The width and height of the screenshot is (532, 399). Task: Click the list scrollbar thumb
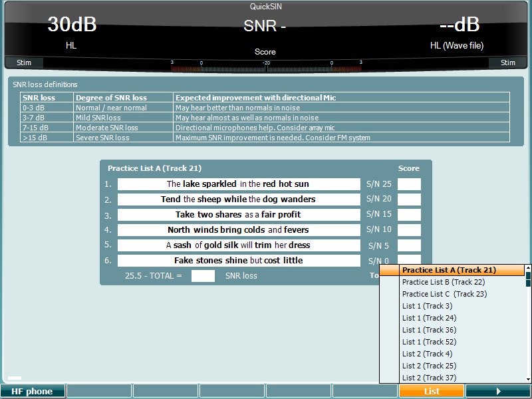click(528, 279)
